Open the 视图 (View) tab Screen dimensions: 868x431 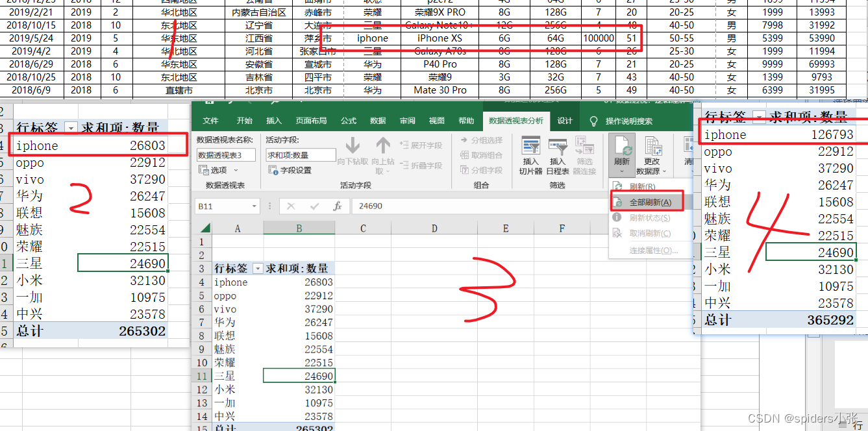[x=437, y=121]
